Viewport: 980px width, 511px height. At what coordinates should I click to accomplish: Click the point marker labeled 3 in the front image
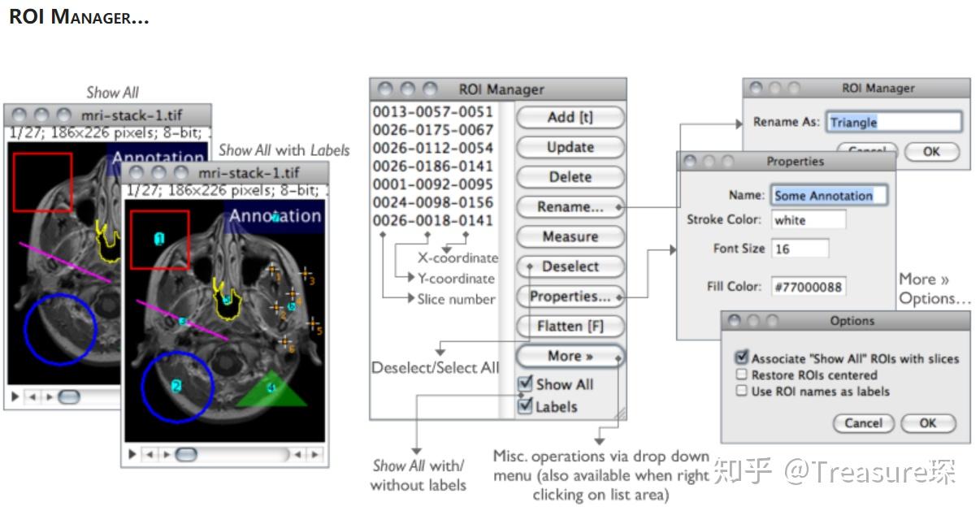tap(306, 275)
